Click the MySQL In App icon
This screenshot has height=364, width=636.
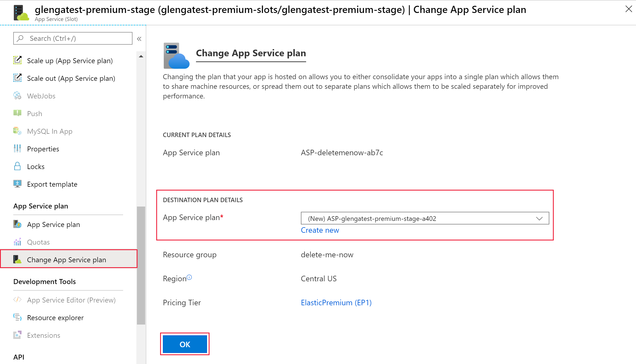17,131
